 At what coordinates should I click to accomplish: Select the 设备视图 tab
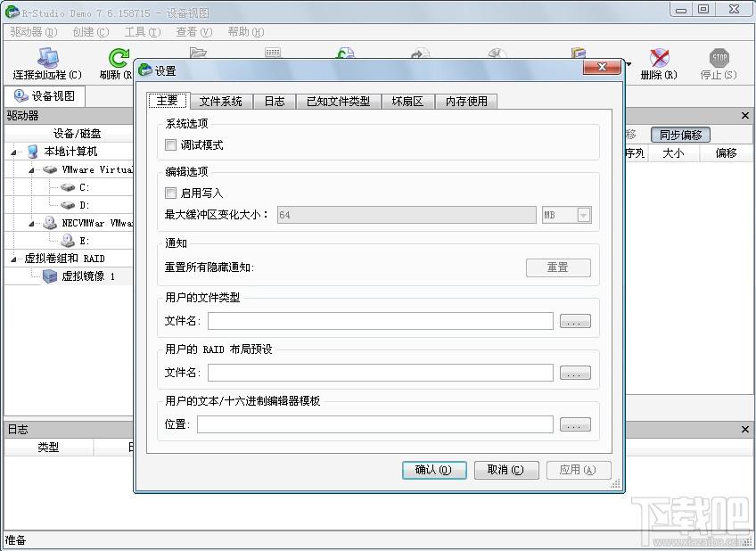(x=45, y=96)
